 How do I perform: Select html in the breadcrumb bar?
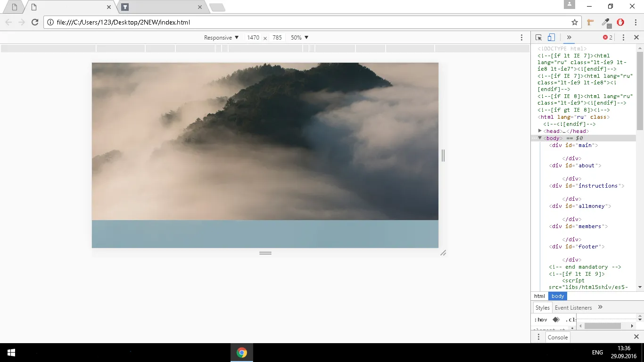pyautogui.click(x=539, y=296)
